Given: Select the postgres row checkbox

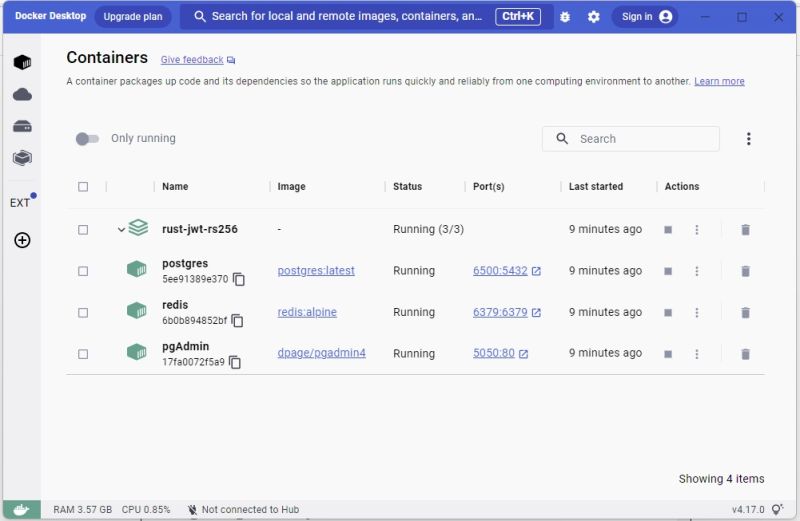Looking at the screenshot, I should [83, 271].
